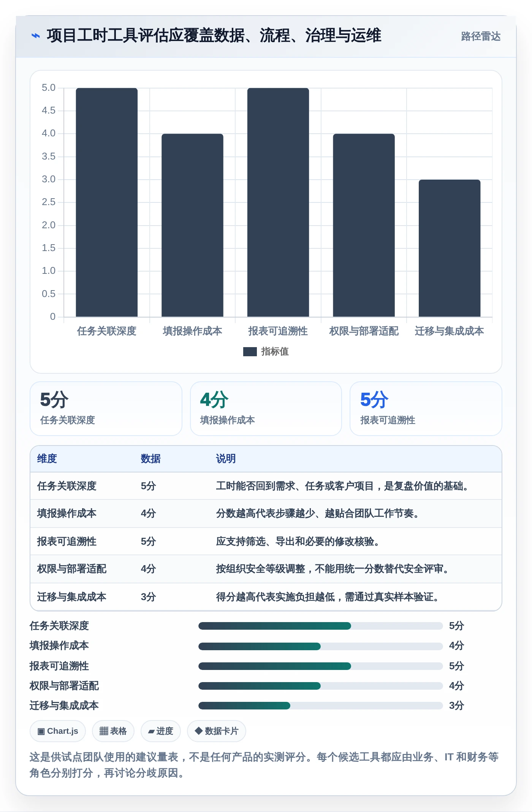The height and width of the screenshot is (812, 532).
Task: Click the 任务关联深度 label in the progress list
Action: pyautogui.click(x=59, y=626)
